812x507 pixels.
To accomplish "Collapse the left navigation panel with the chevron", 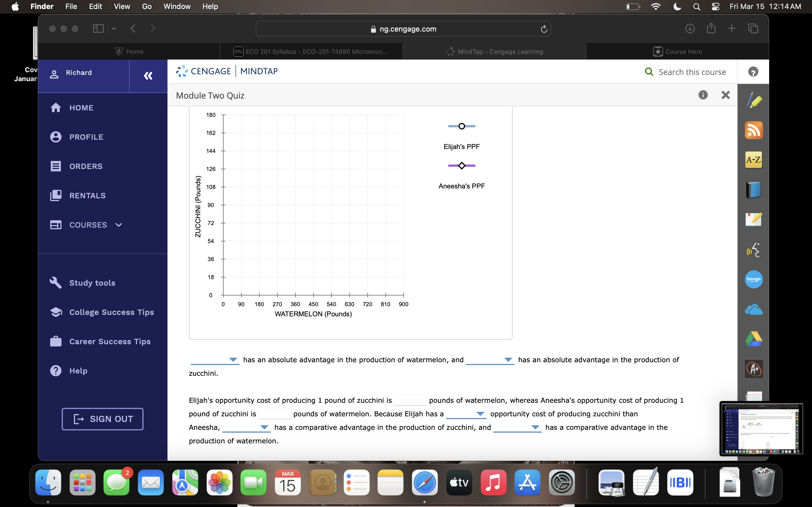I will point(148,76).
